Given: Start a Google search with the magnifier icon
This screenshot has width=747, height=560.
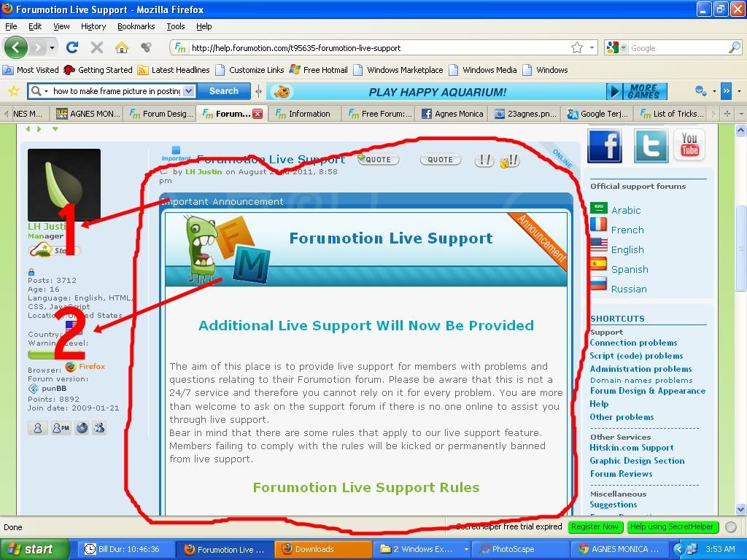Looking at the screenshot, I should pos(735,47).
